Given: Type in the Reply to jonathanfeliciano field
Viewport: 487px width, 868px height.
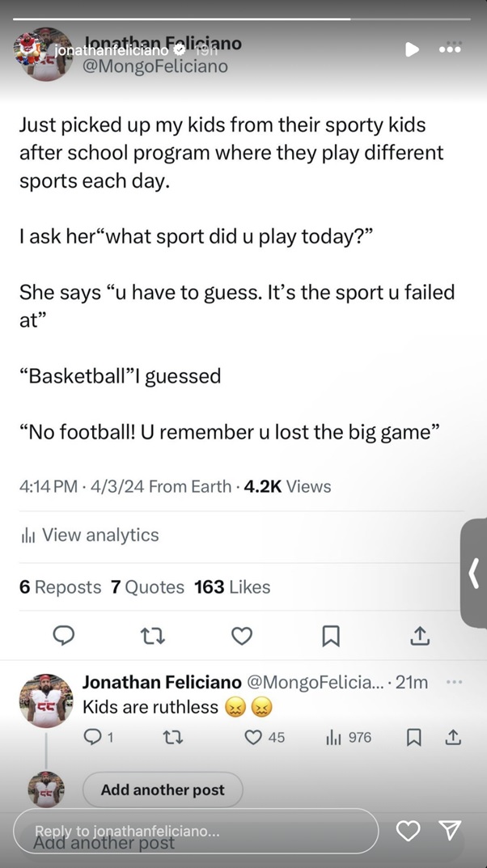Looking at the screenshot, I should [196, 832].
